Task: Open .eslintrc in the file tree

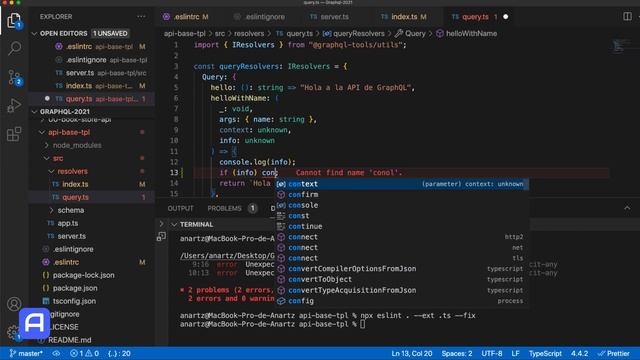Action: 66,262
